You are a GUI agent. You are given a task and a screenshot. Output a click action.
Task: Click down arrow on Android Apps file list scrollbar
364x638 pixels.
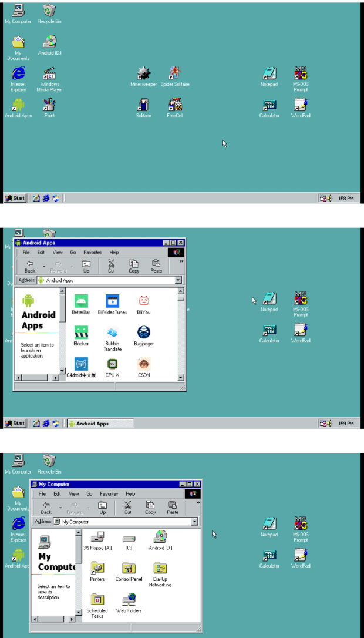(x=180, y=371)
